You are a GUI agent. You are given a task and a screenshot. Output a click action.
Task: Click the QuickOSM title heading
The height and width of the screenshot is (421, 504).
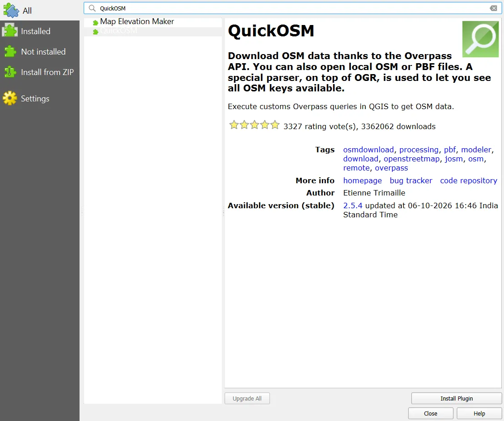tap(271, 31)
